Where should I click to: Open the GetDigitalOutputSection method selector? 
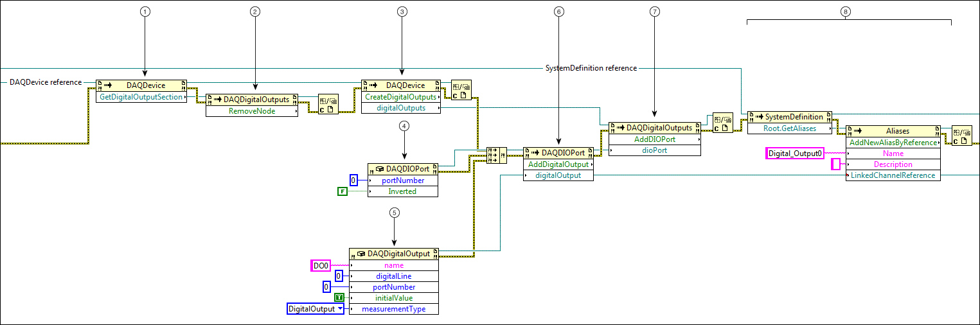(141, 97)
